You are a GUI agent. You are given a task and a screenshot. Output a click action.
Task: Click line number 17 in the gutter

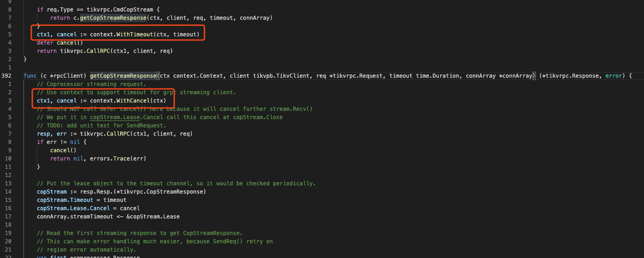pyautogui.click(x=9, y=217)
